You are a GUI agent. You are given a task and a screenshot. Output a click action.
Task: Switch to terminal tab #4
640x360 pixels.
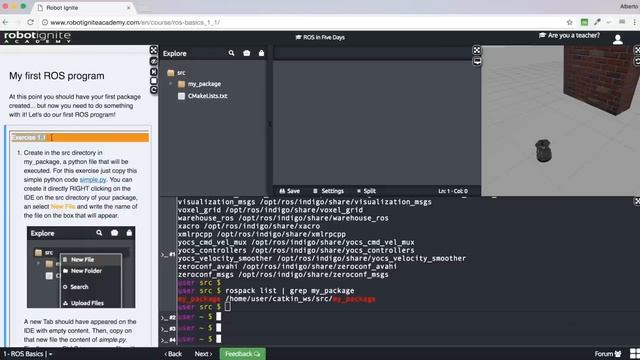168,340
